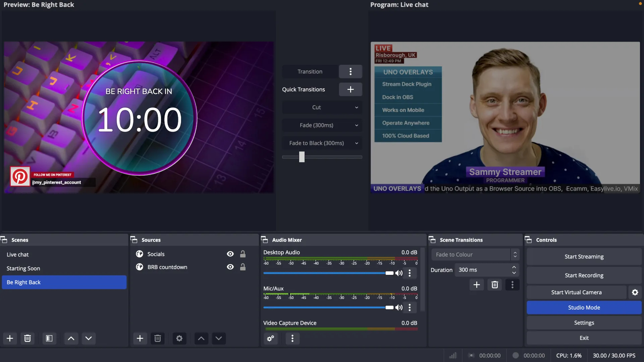Open scene filters with the filter icon

coord(49,338)
